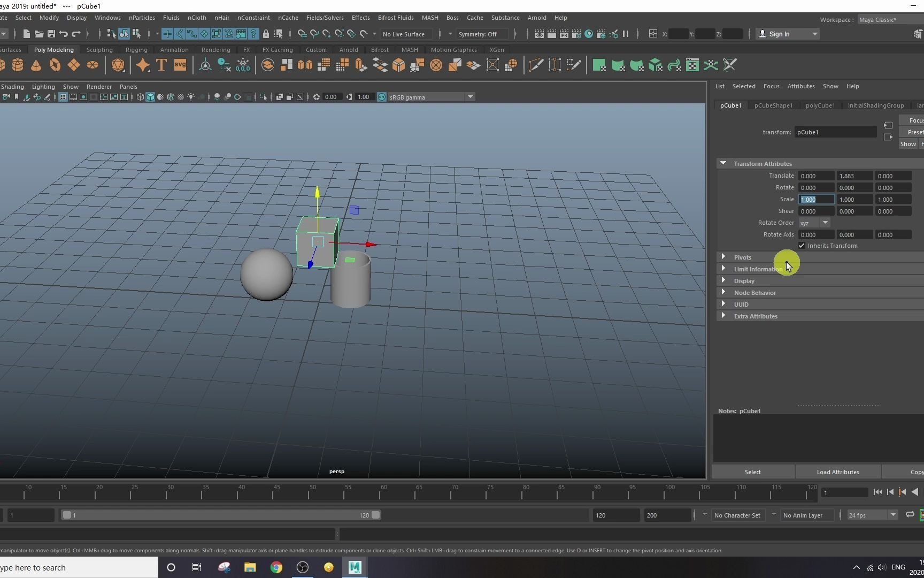The image size is (924, 578).
Task: Click the Multi-Cut knife shelf icon
Action: tap(536, 65)
